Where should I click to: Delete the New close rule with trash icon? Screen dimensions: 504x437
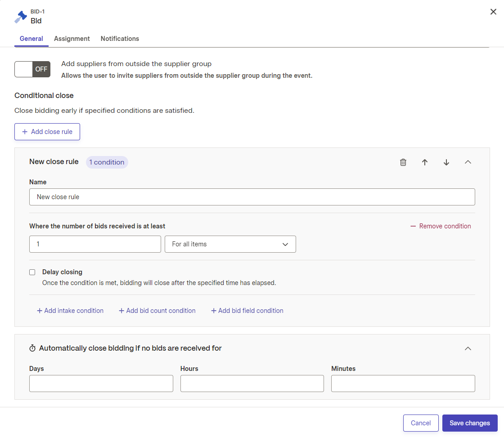[403, 162]
